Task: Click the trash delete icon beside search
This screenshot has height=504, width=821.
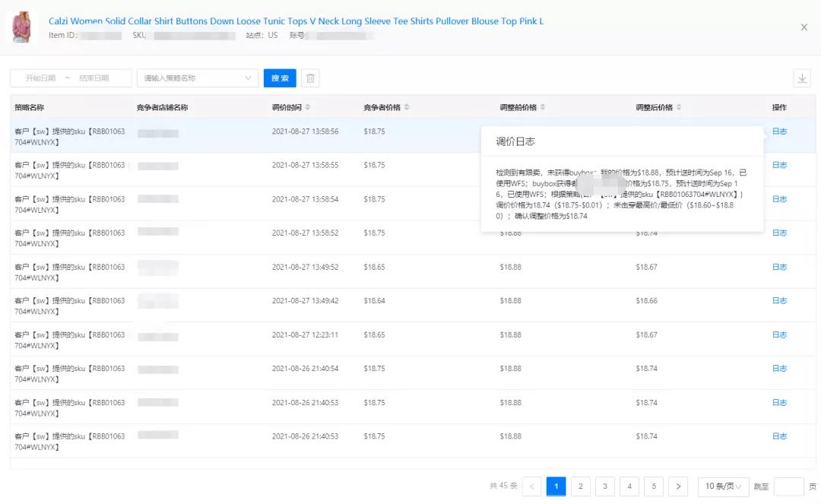Action: 310,78
